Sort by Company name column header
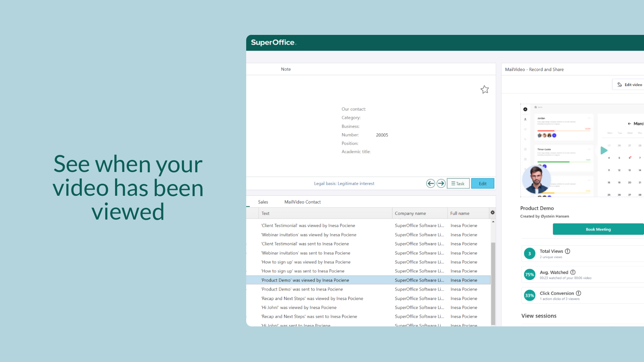 [x=420, y=213]
